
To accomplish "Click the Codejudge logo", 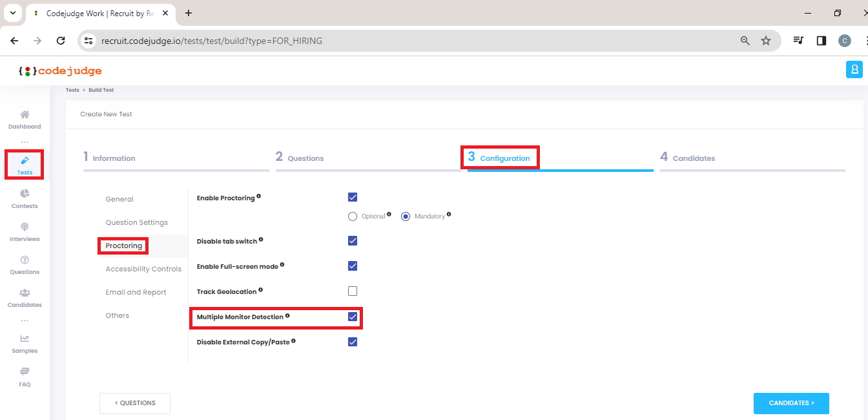I will pos(60,70).
